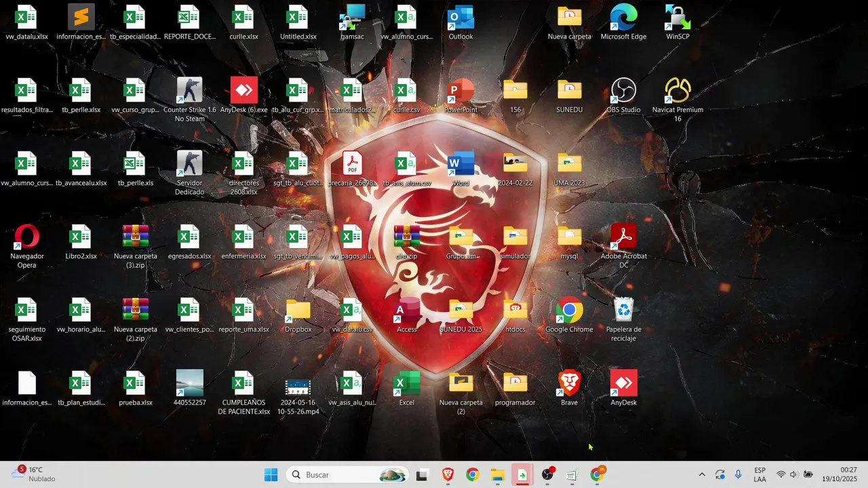
Task: Open File Explorer from the taskbar
Action: tap(497, 474)
